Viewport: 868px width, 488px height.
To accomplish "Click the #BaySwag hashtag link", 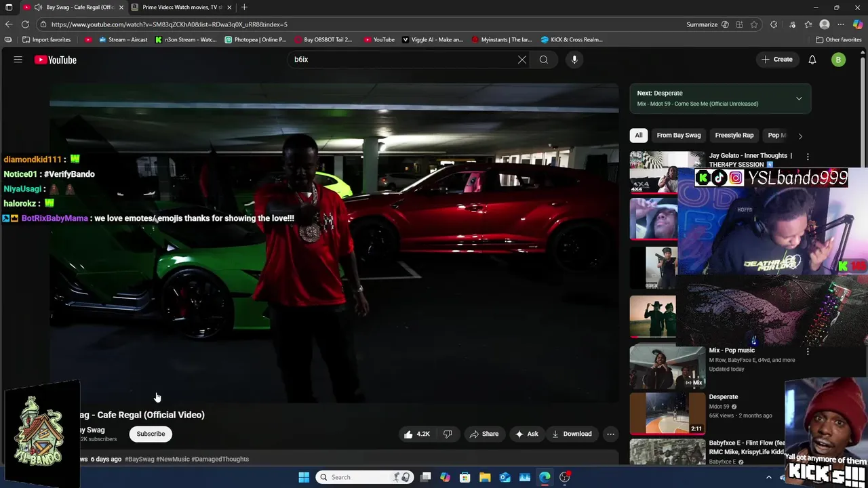I will click(140, 459).
